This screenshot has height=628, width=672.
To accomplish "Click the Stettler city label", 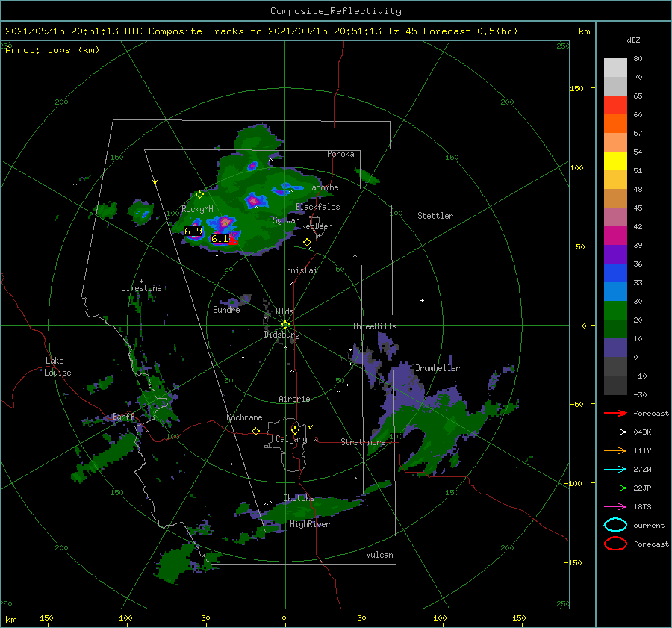I will coord(435,216).
